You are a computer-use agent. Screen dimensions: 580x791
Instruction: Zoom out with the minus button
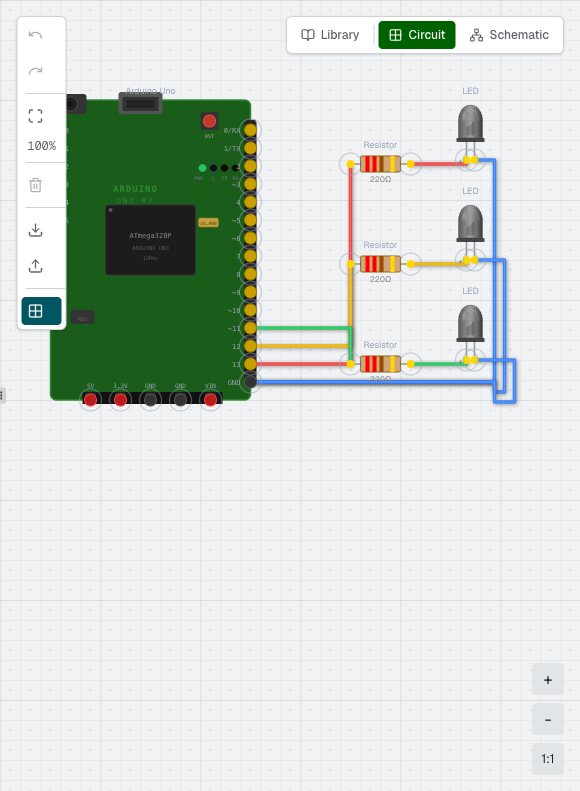[x=548, y=719]
